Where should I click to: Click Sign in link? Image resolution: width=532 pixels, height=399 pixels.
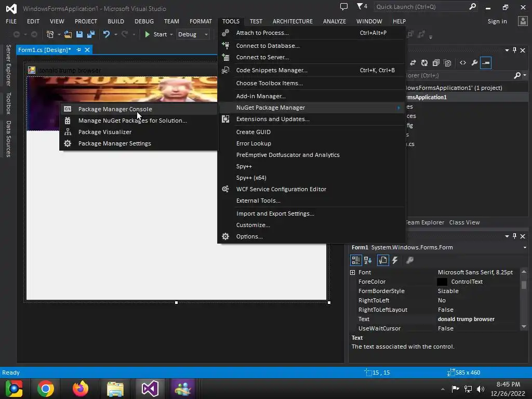pyautogui.click(x=497, y=21)
